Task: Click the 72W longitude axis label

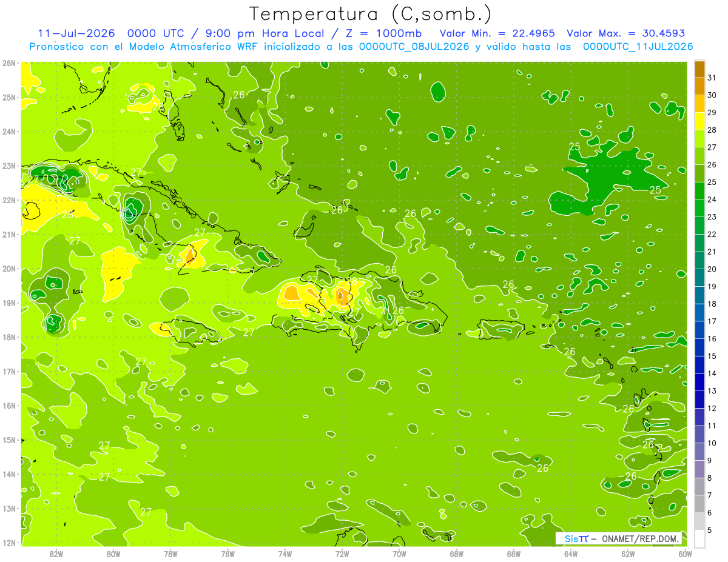Action: (342, 554)
